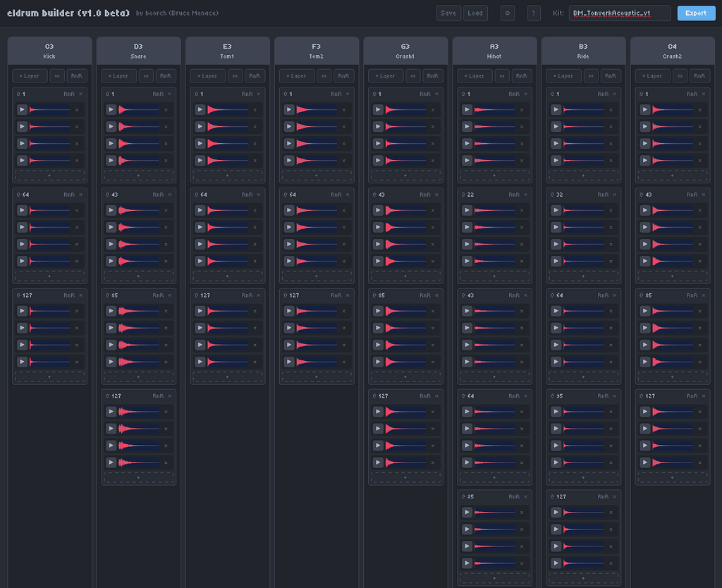
Task: Click the spread arrows icon for Hihat
Action: click(502, 76)
